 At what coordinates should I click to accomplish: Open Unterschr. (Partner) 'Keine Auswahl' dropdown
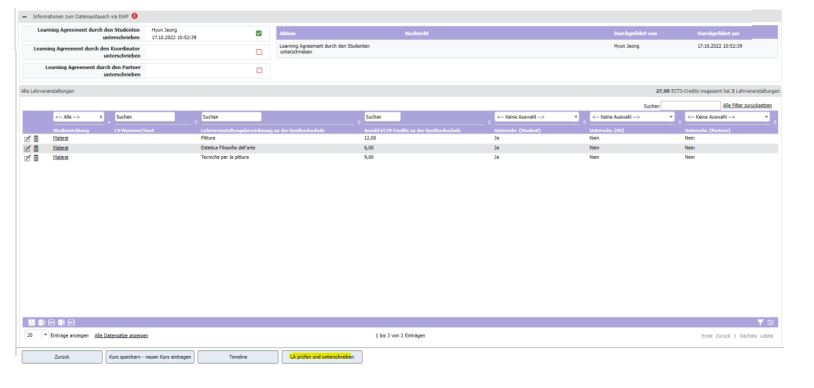(x=727, y=117)
